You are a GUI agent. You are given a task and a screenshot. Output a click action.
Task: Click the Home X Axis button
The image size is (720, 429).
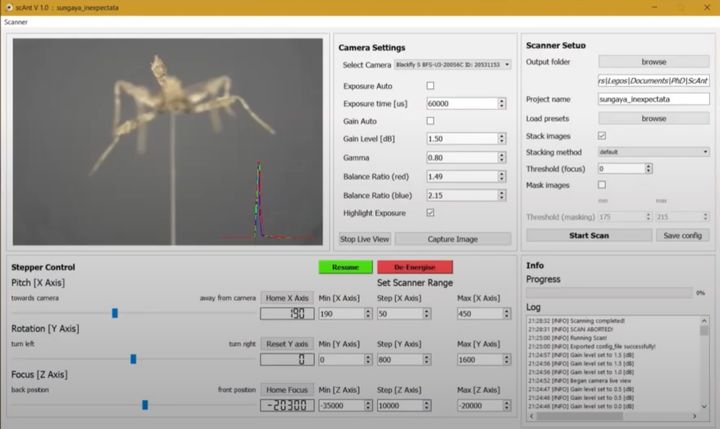[x=286, y=297]
